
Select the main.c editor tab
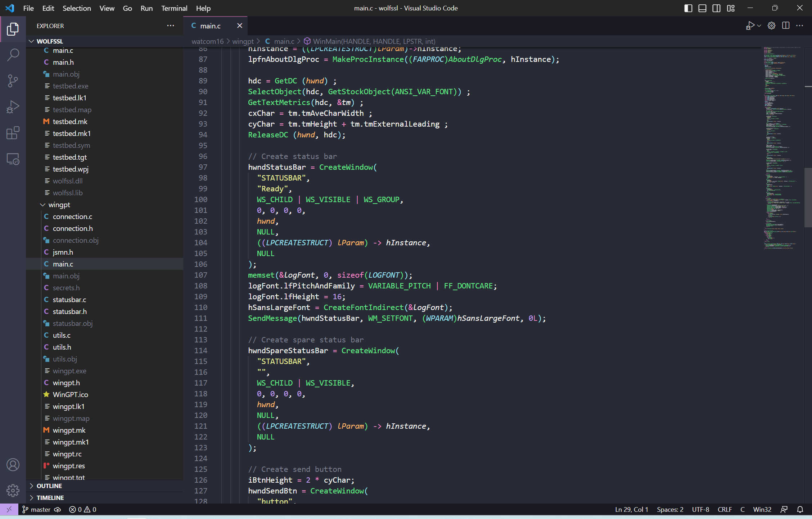click(210, 26)
